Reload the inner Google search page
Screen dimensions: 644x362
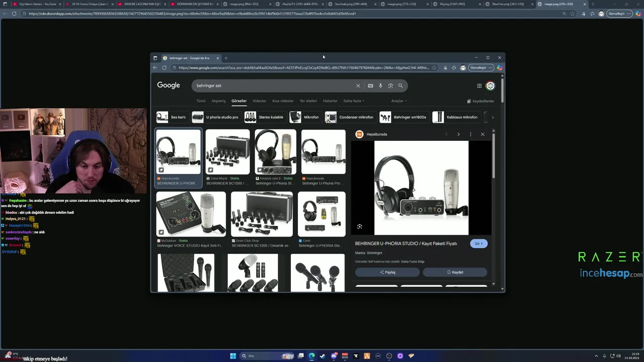coord(164,67)
